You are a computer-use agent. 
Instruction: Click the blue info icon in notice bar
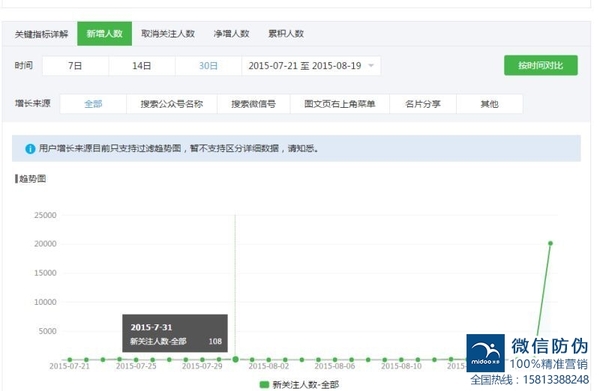30,149
